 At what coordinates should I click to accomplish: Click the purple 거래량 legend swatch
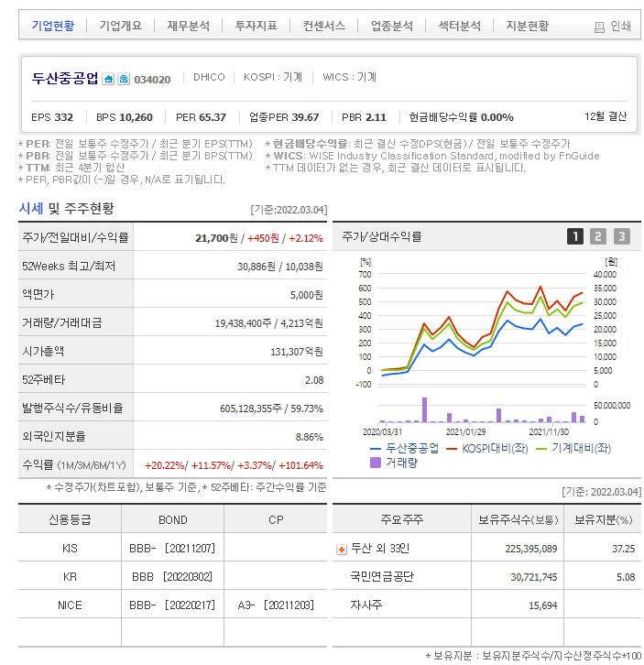(x=376, y=463)
